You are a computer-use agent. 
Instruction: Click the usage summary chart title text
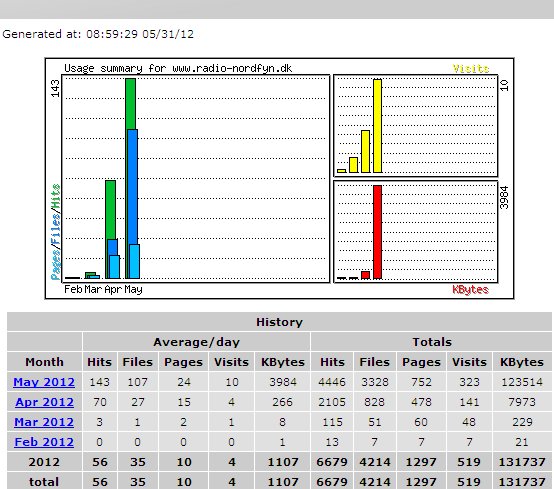click(178, 68)
